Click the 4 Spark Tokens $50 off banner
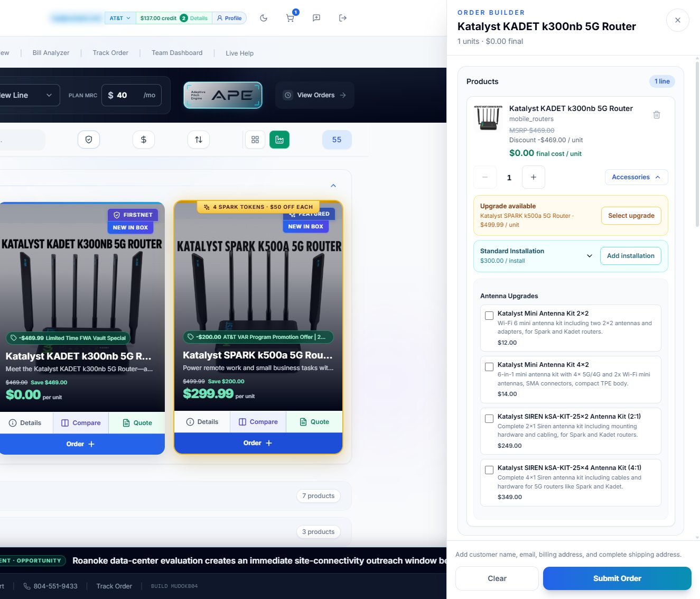Image resolution: width=700 pixels, height=599 pixels. pyautogui.click(x=258, y=207)
